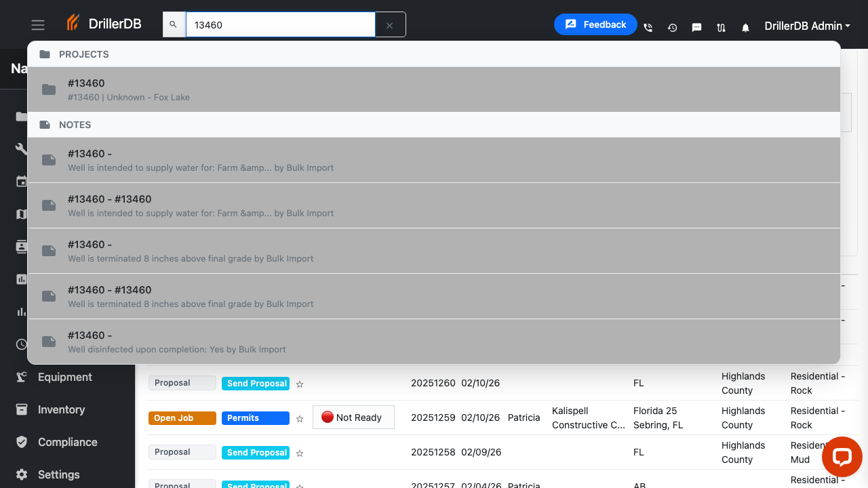Star the job 20251260 as favorite
868x488 pixels.
299,384
